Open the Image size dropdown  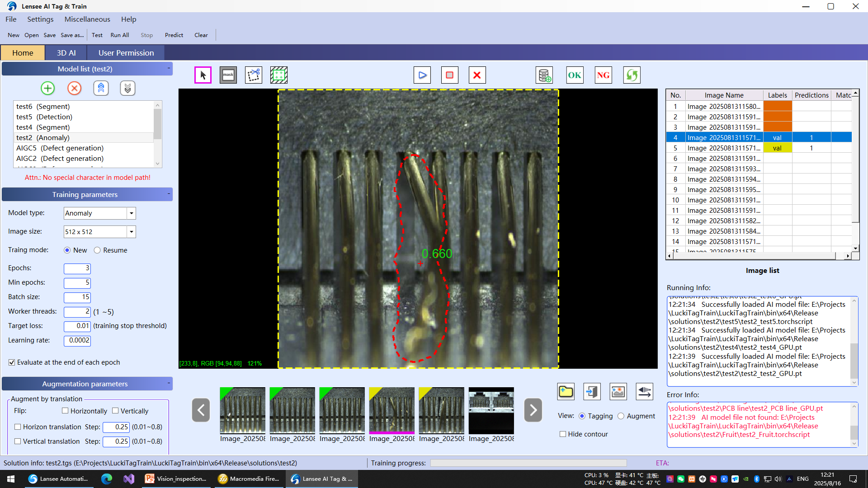tap(131, 232)
